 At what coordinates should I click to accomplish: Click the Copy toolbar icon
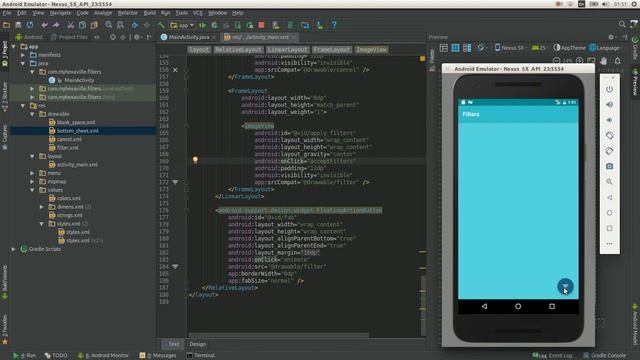pos(82,25)
